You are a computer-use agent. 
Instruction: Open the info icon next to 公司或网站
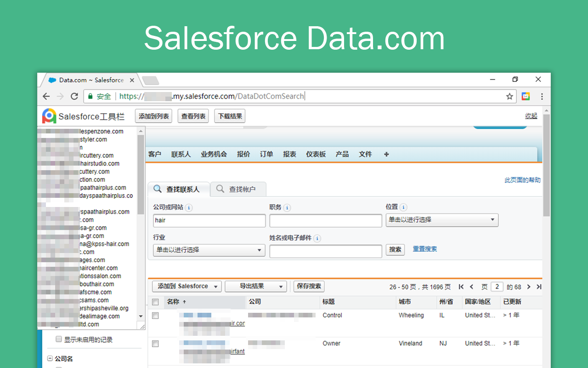click(189, 207)
